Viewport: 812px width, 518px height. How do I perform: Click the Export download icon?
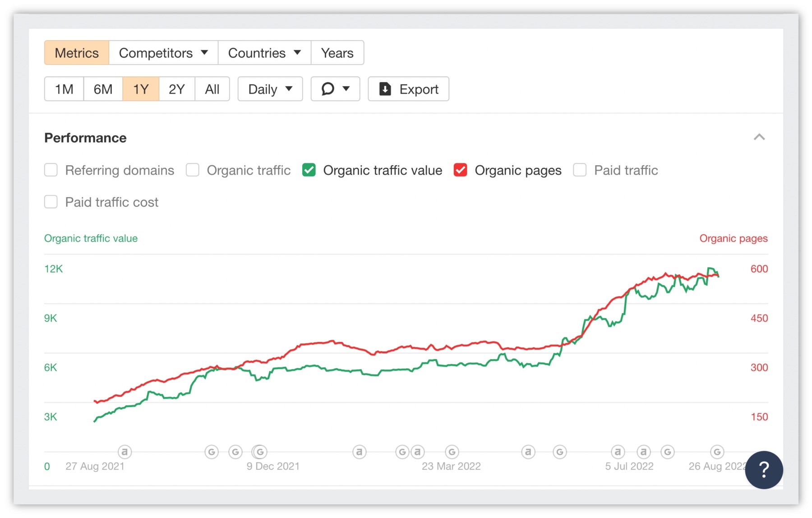pyautogui.click(x=385, y=89)
